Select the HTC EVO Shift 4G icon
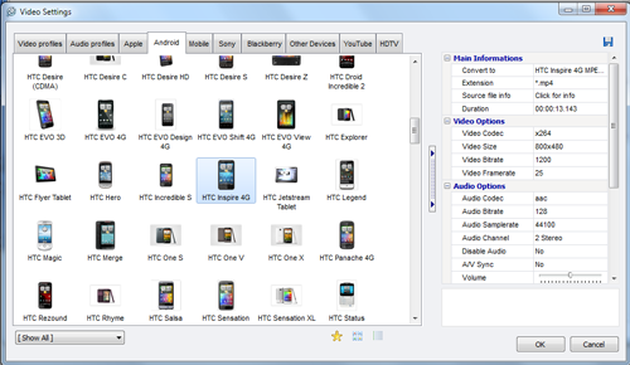The width and height of the screenshot is (630, 365). 226,115
